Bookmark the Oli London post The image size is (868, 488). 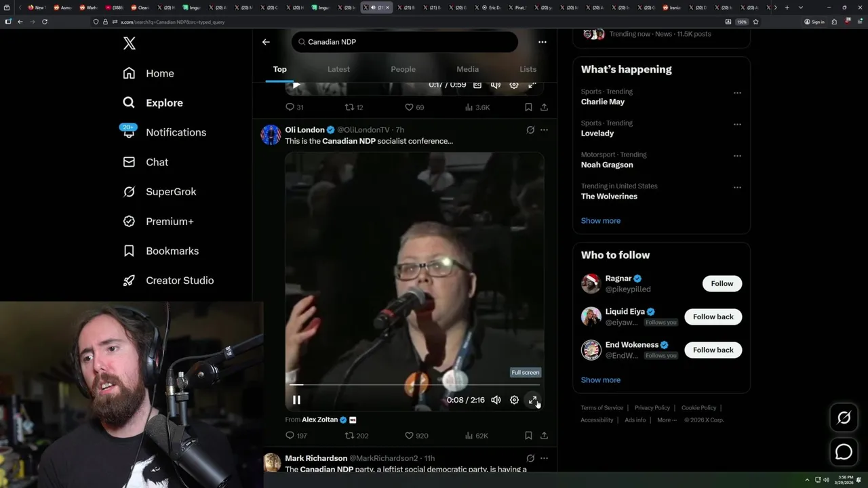[x=528, y=436]
